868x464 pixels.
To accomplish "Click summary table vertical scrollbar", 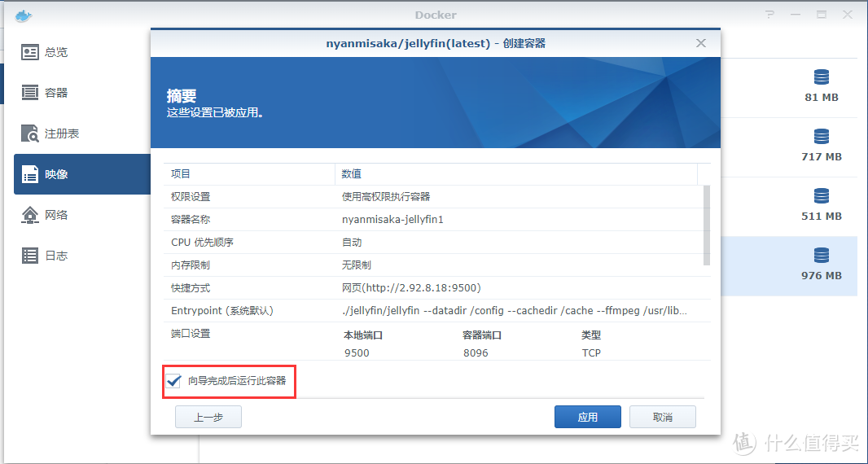I will [x=706, y=225].
